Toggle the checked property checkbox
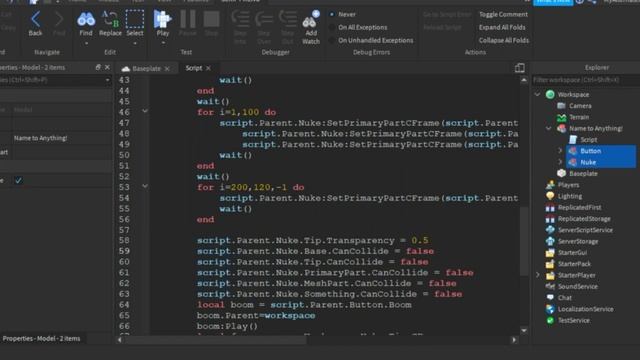Screen dimensions: 640x360 18,180
